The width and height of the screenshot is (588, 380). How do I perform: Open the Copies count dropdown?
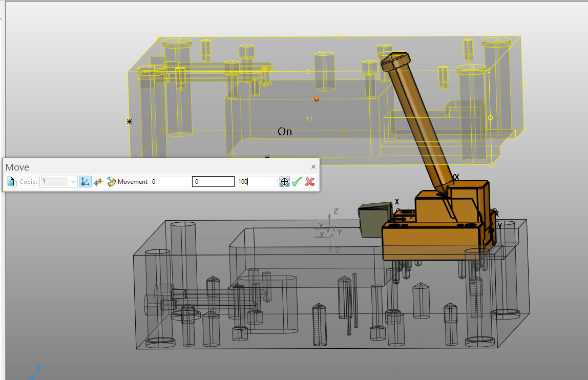coord(73,181)
